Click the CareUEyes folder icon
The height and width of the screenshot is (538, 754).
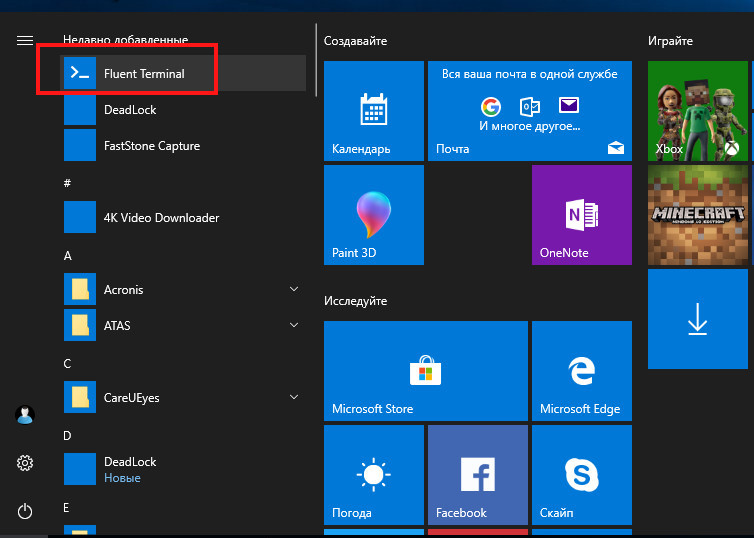[80, 397]
